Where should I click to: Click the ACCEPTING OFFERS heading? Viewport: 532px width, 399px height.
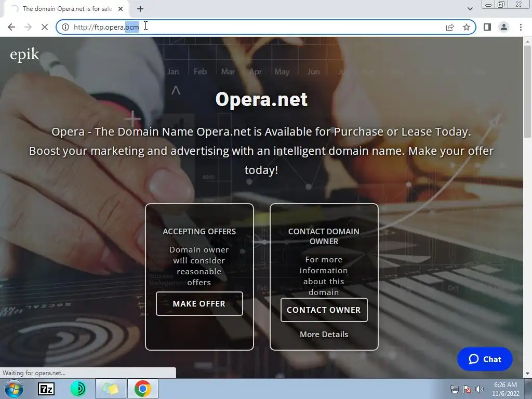tap(199, 231)
